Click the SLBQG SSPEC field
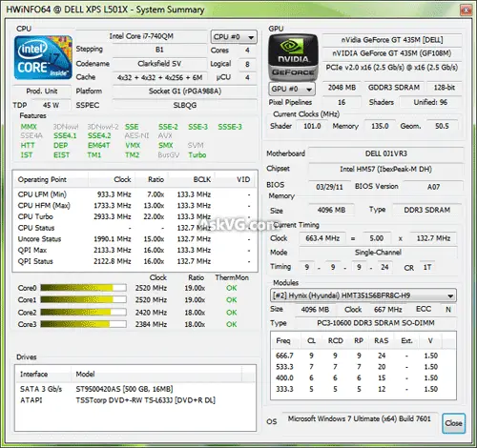This screenshot has width=477, height=448. point(185,105)
